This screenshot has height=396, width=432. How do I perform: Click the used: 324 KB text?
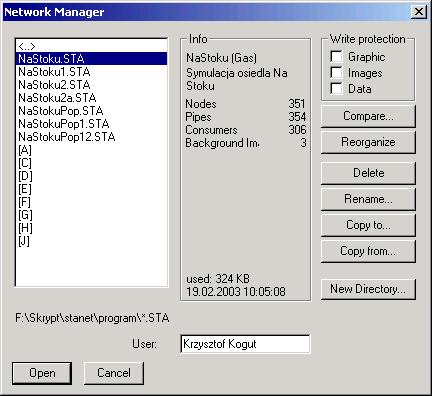[218, 279]
